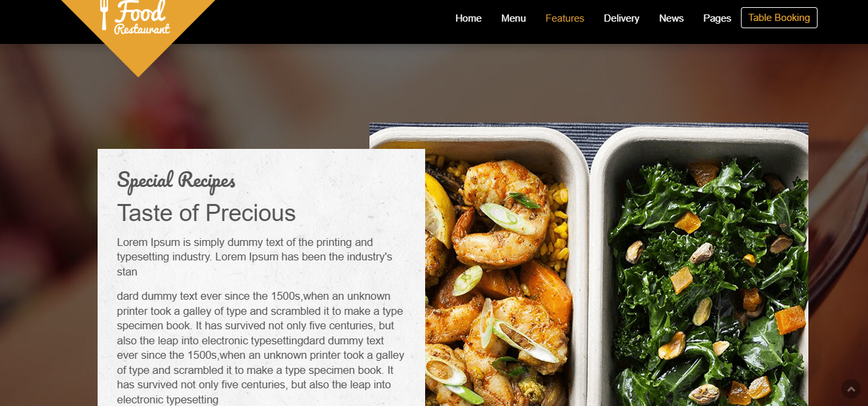
Task: Click the lemon wedge in the shrimp dish
Action: (440, 210)
